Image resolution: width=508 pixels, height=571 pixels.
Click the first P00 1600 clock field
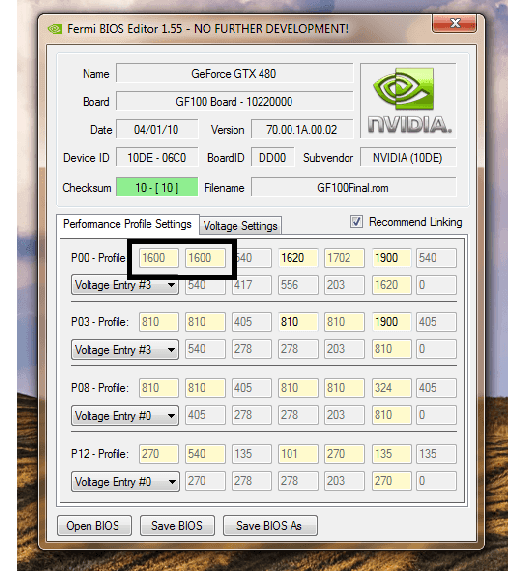(x=159, y=258)
